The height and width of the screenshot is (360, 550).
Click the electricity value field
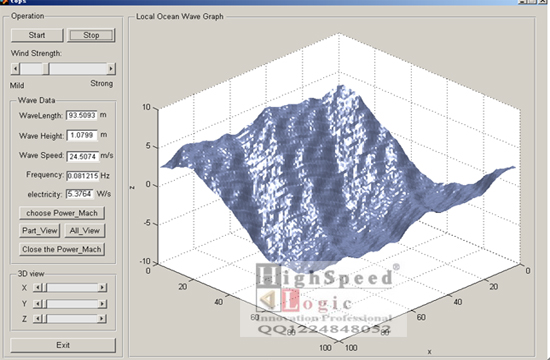tap(80, 194)
